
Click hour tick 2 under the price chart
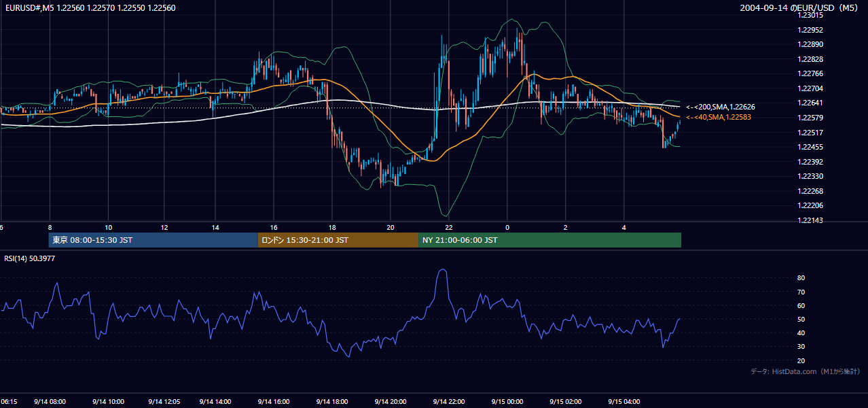click(566, 227)
